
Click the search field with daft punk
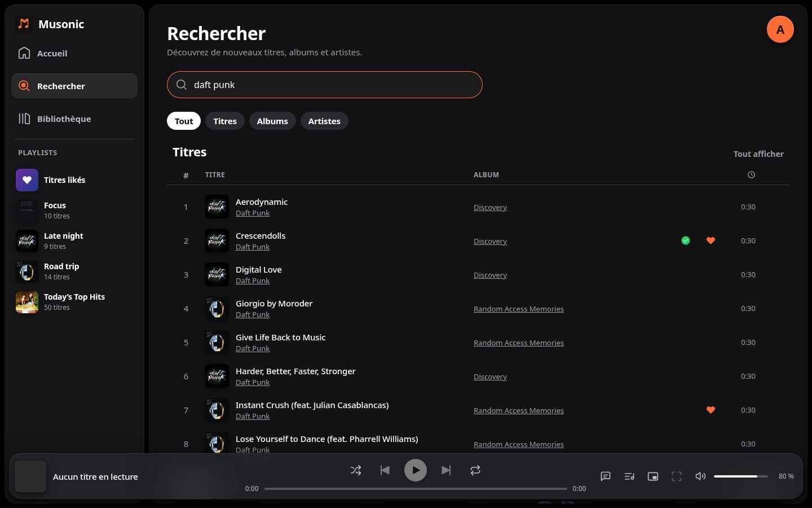click(325, 85)
